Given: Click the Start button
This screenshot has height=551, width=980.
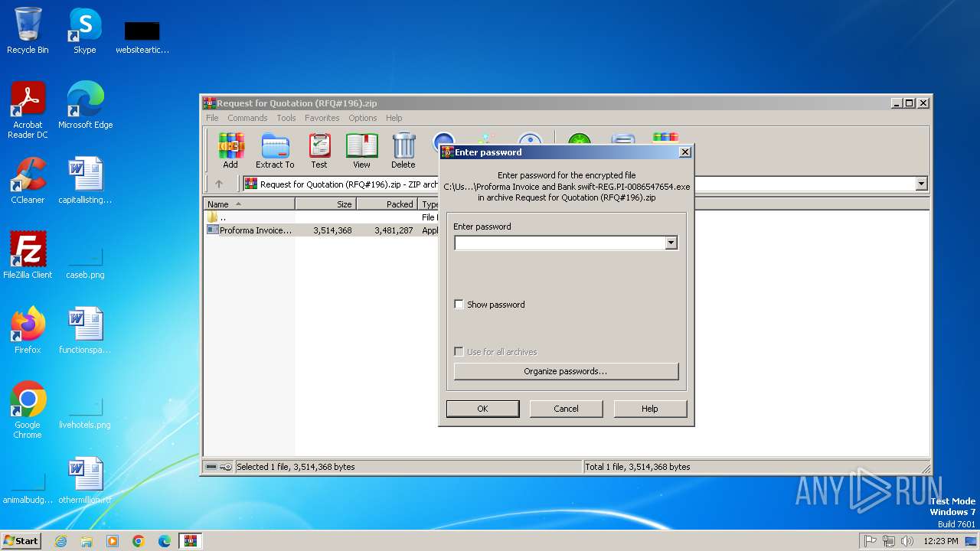Looking at the screenshot, I should pos(21,541).
